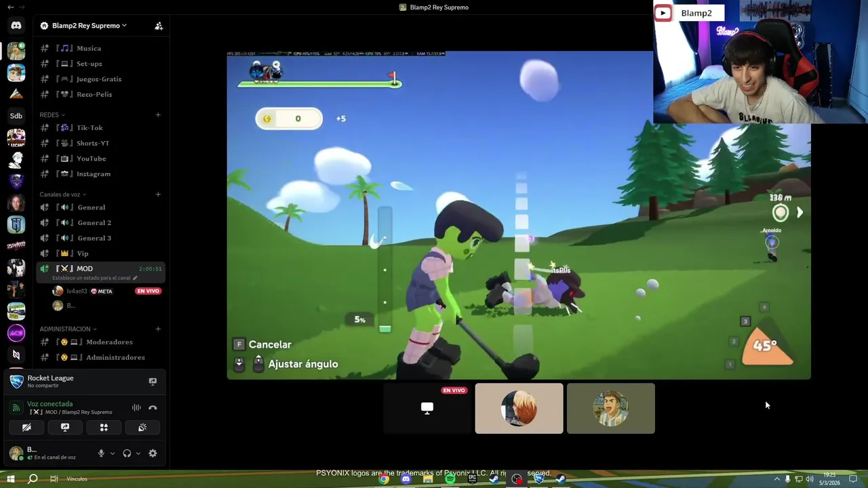Image resolution: width=868 pixels, height=488 pixels.
Task: Add channel to REDES category
Action: [x=158, y=115]
